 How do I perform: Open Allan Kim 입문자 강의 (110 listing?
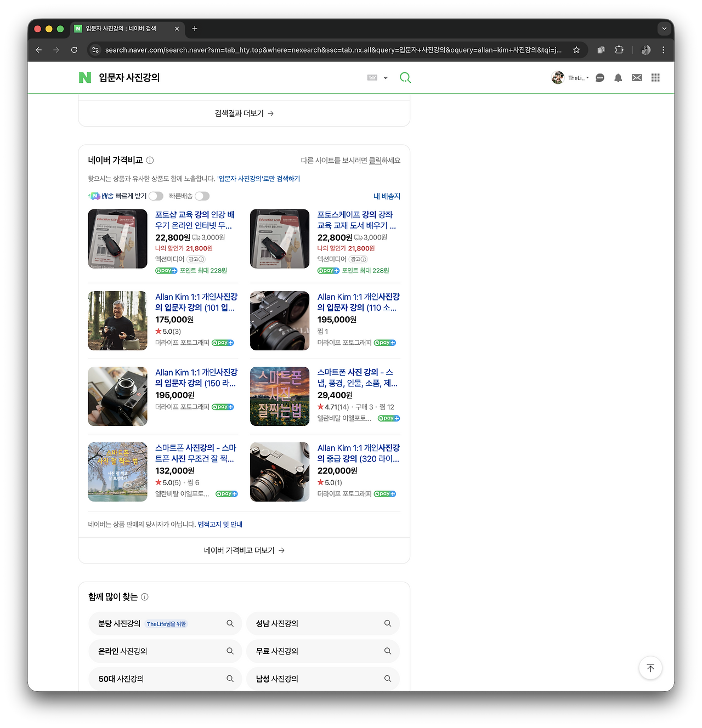359,302
